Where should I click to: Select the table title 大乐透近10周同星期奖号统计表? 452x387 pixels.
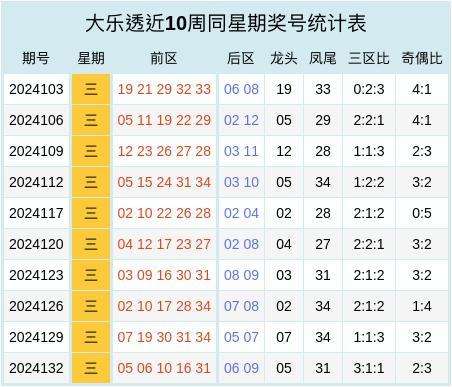click(226, 23)
